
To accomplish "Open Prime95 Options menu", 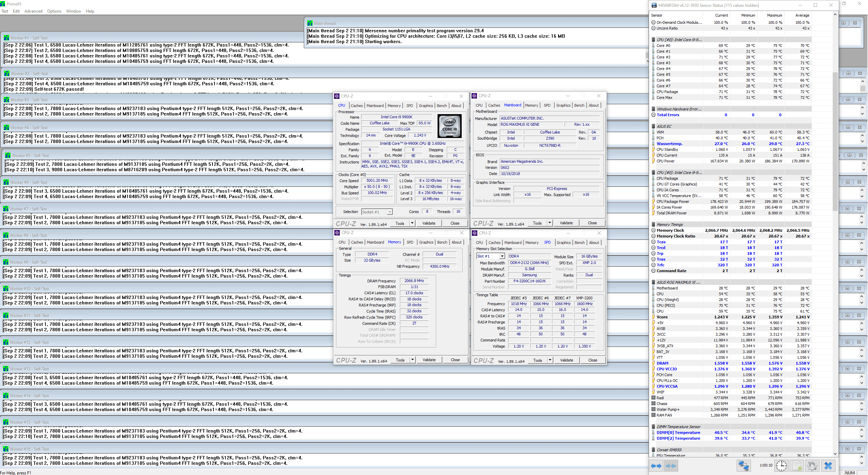I will tap(54, 11).
